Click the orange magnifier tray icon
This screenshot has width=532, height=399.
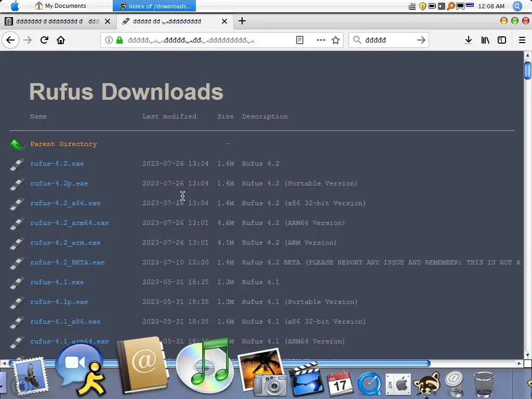pyautogui.click(x=450, y=6)
